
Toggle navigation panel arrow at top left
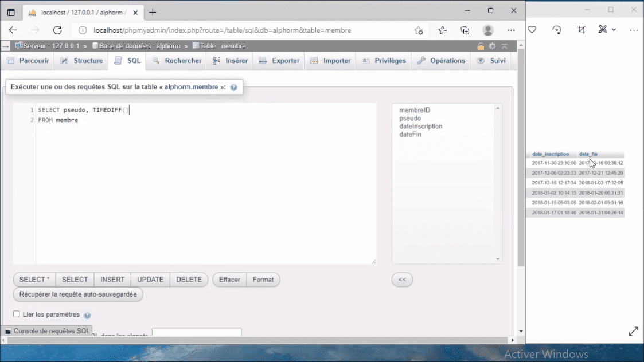click(5, 46)
